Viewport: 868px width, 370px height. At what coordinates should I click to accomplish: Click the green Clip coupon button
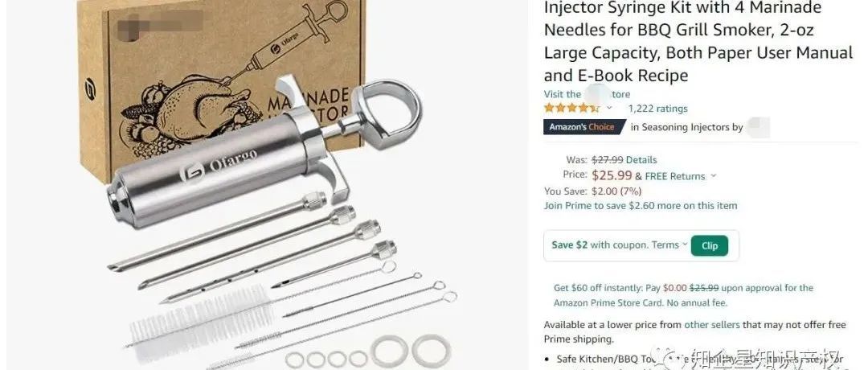709,246
